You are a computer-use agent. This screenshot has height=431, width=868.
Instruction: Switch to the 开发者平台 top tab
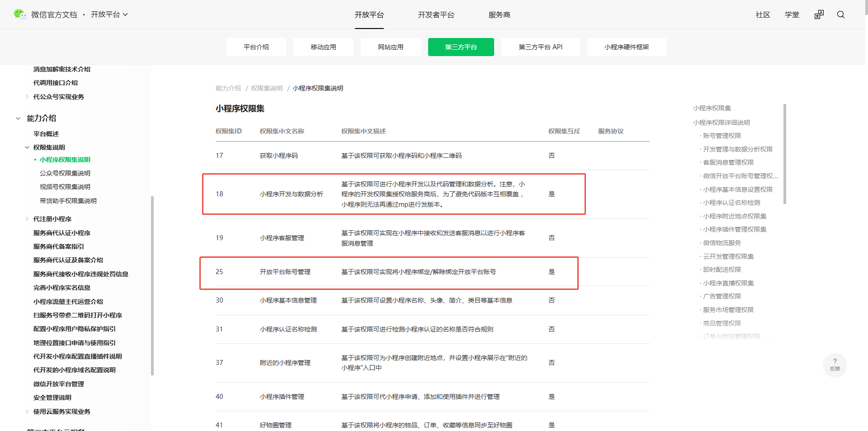[x=436, y=15]
